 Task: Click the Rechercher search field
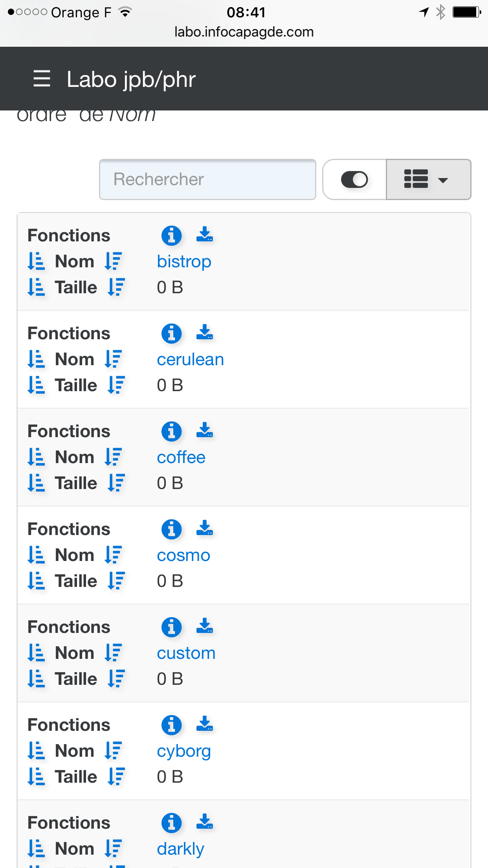pos(207,180)
